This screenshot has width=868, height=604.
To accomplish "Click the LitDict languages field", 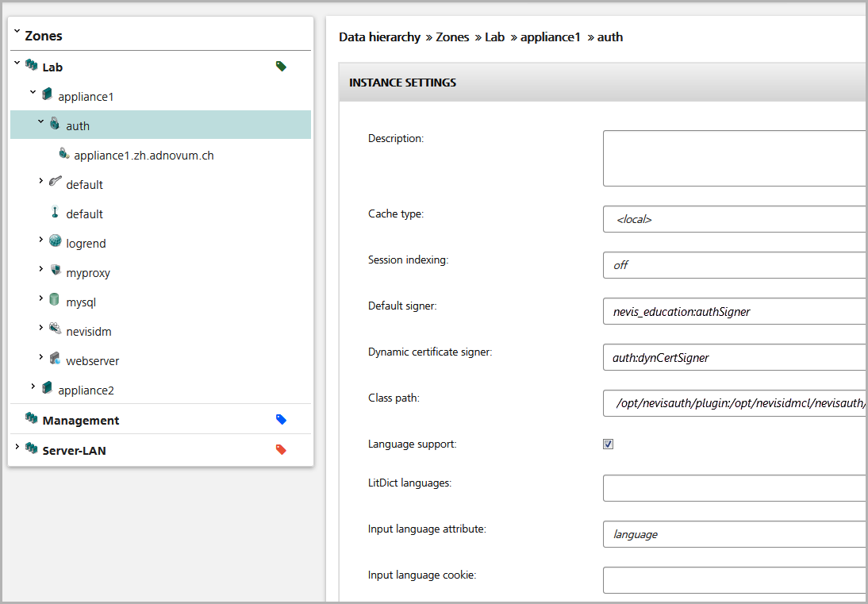I will tap(735, 488).
